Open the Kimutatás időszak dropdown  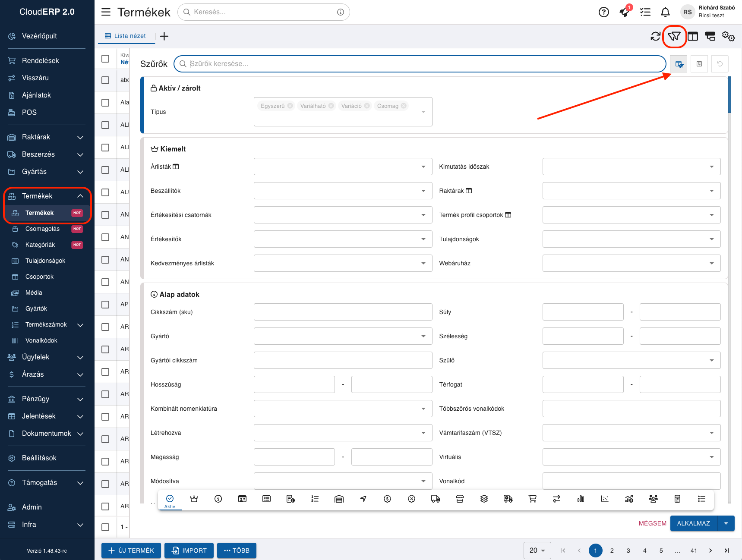(x=631, y=167)
